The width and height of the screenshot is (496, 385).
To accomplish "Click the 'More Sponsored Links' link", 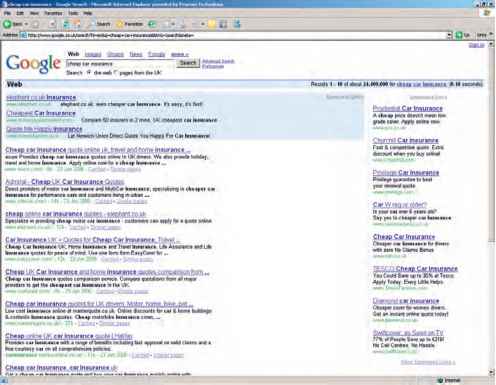I will coord(428,362).
